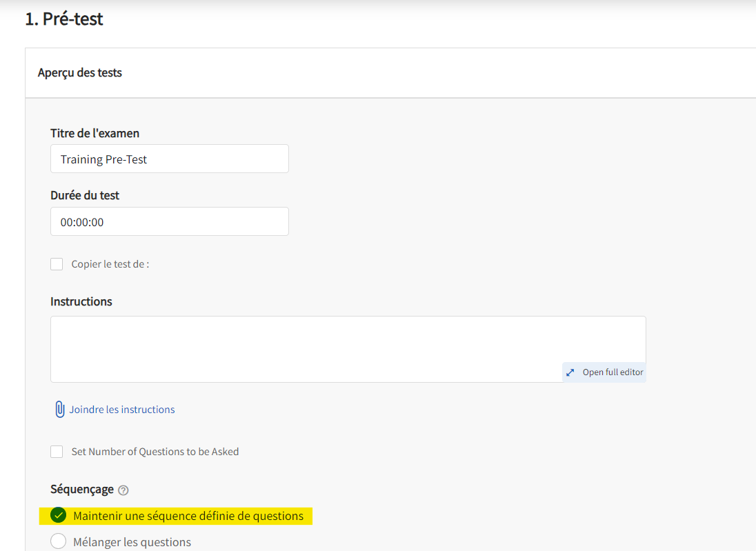Viewport: 756px width, 551px height.
Task: Click the 'Durée du test' time field
Action: click(x=169, y=222)
